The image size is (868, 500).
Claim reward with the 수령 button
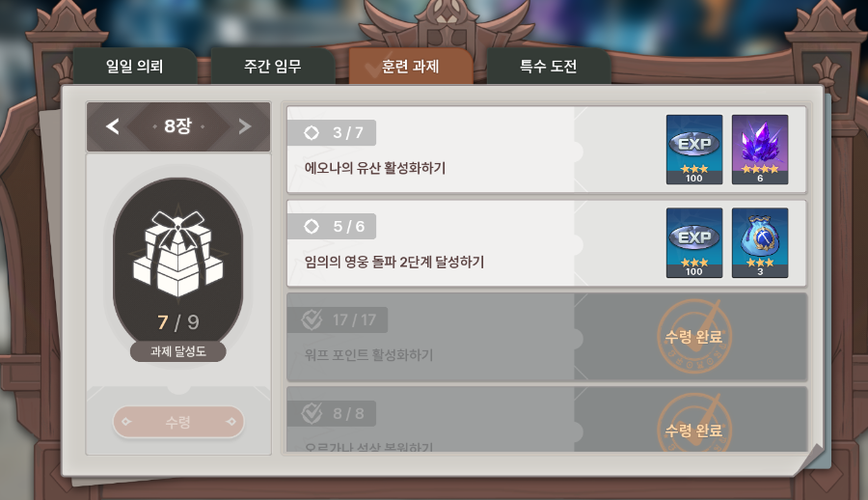coord(178,422)
